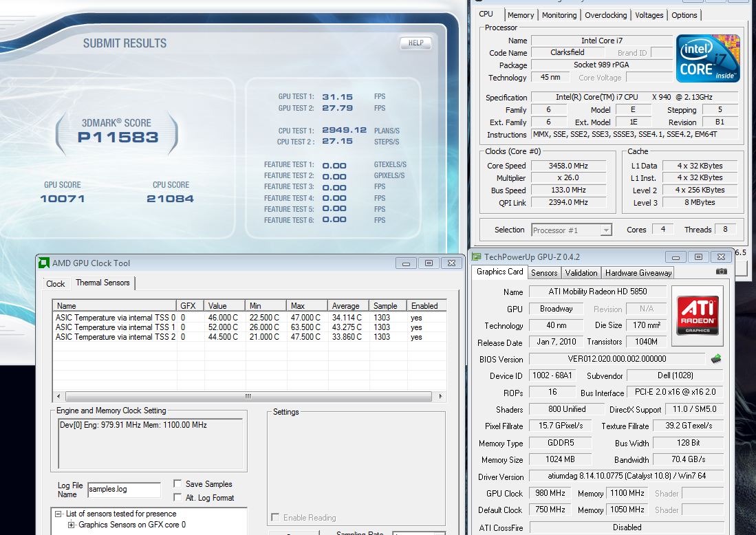Click the right arrow of the sensor table scrollbar

[440, 396]
